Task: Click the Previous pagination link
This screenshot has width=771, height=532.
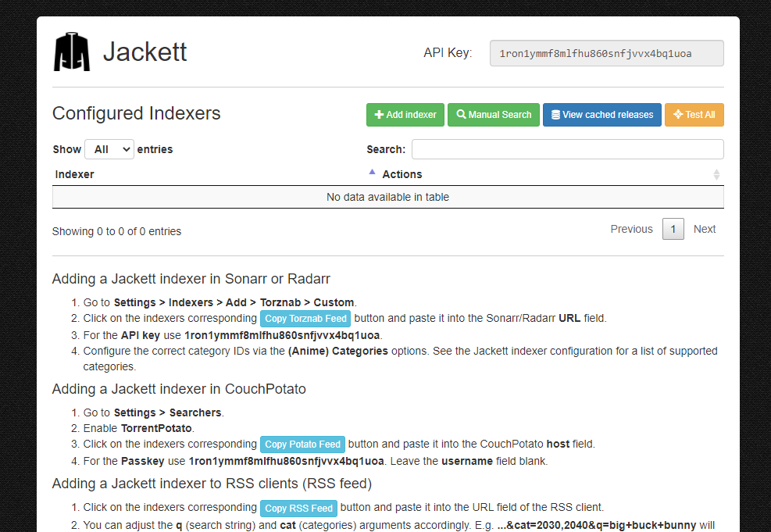Action: [x=631, y=229]
